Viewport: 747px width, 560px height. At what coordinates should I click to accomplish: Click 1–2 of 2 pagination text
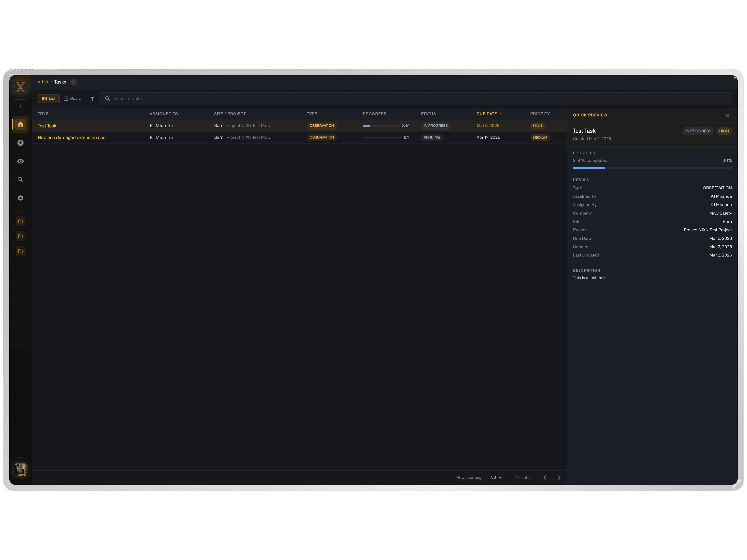[x=523, y=477]
